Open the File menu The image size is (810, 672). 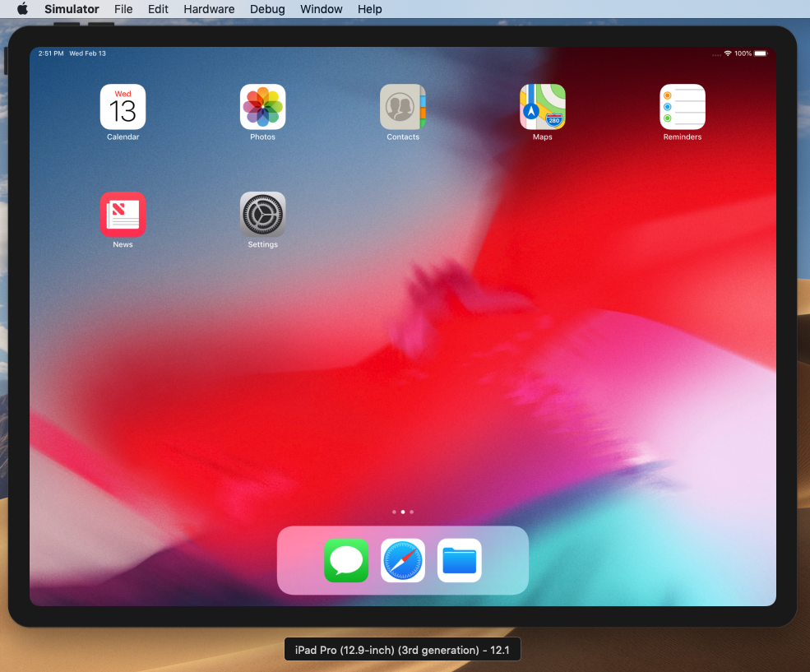tap(123, 9)
